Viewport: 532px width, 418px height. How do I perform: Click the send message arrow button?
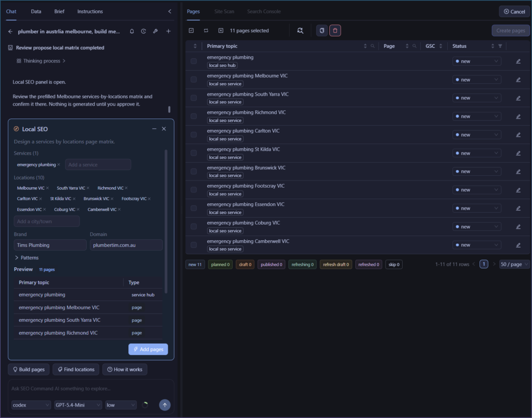tap(165, 405)
